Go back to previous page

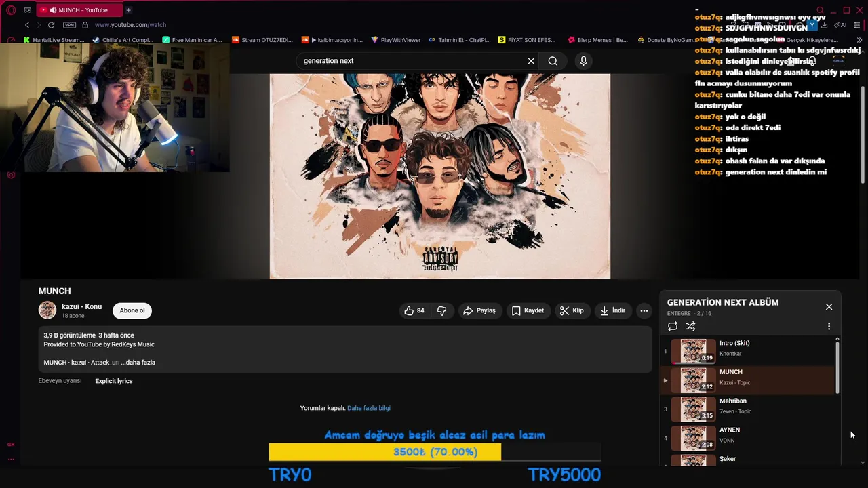(27, 25)
